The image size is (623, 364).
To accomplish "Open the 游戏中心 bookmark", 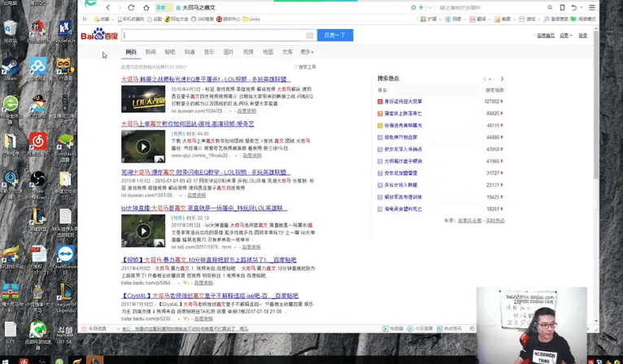I will tap(229, 19).
